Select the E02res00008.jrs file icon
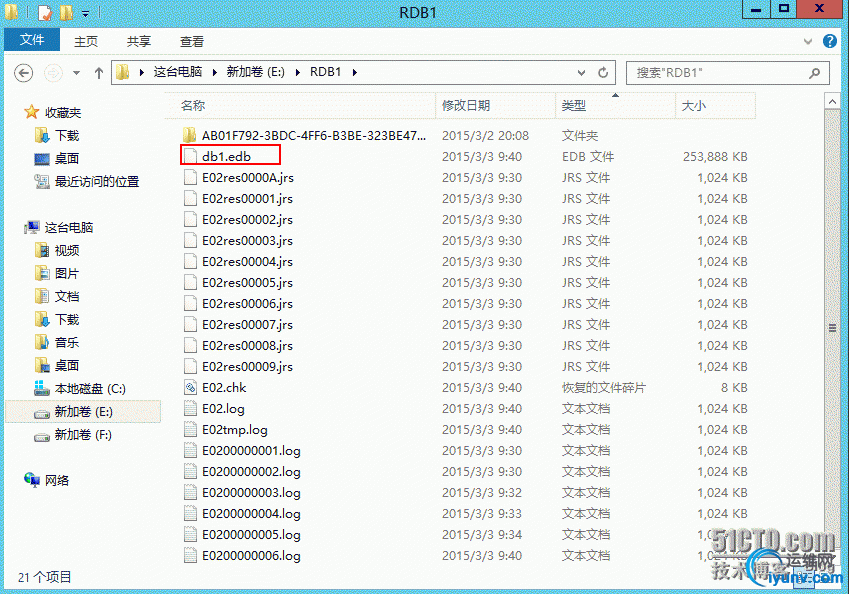 tap(190, 345)
